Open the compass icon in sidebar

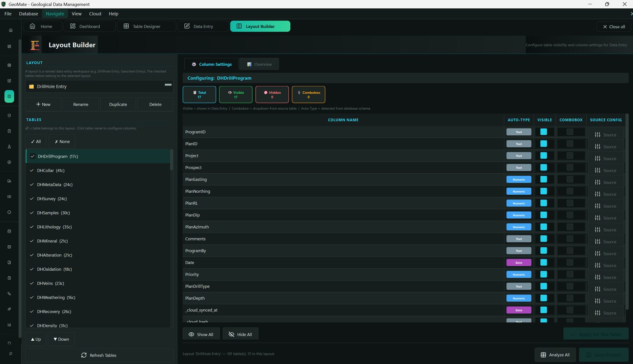[x=9, y=162]
